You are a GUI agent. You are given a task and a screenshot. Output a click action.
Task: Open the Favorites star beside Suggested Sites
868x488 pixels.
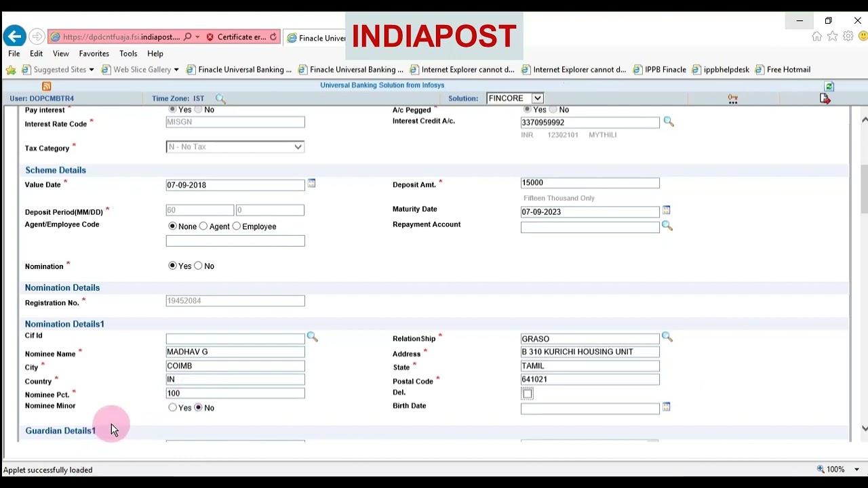point(11,70)
